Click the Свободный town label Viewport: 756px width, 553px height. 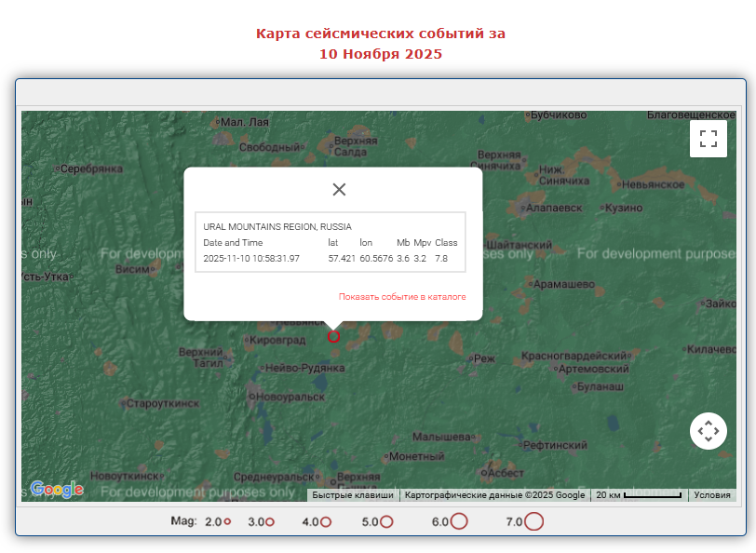pyautogui.click(x=269, y=147)
